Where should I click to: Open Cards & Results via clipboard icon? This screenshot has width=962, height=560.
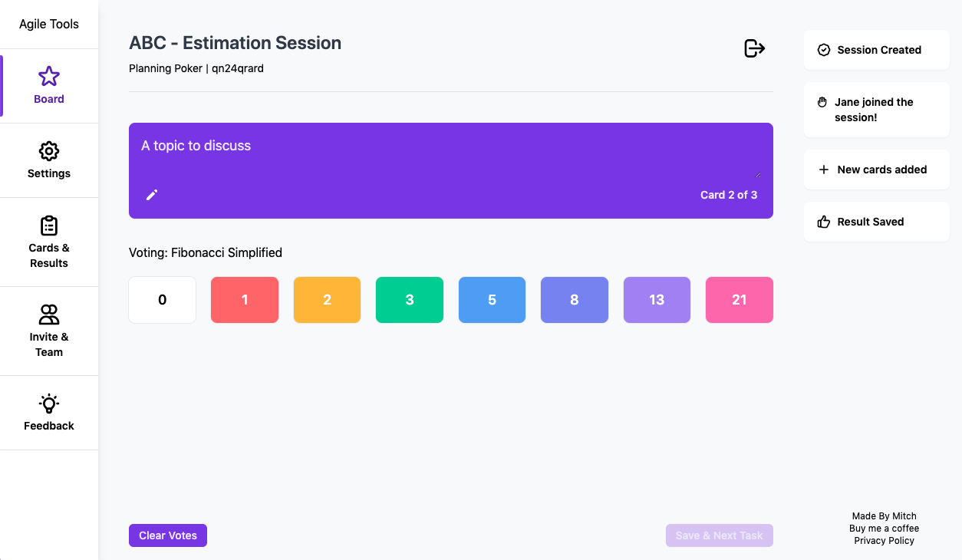(x=48, y=226)
